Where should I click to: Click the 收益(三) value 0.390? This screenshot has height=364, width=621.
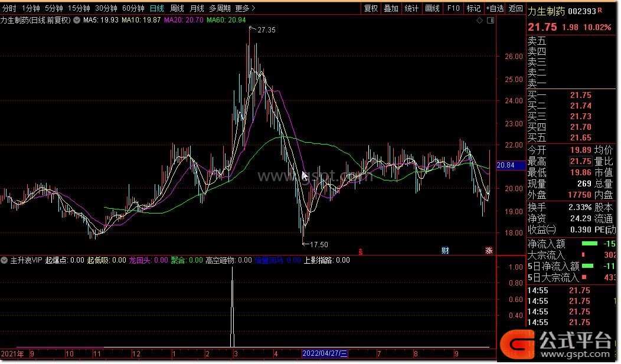[x=581, y=229]
